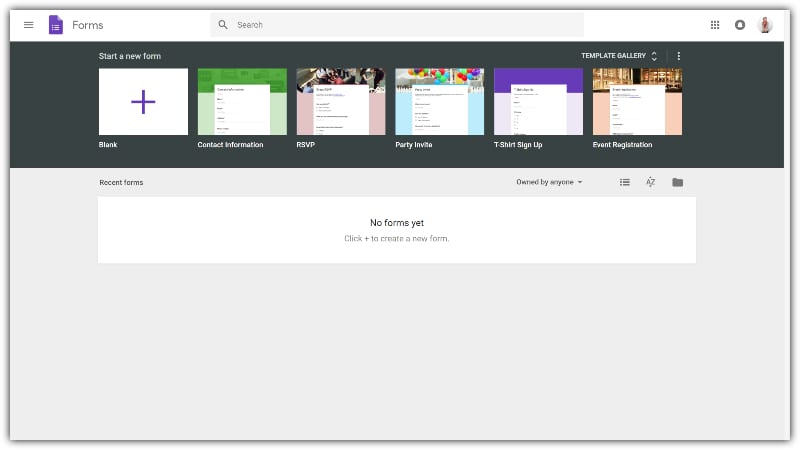800x450 pixels.
Task: Click the purple Forms logo icon
Action: coord(56,25)
